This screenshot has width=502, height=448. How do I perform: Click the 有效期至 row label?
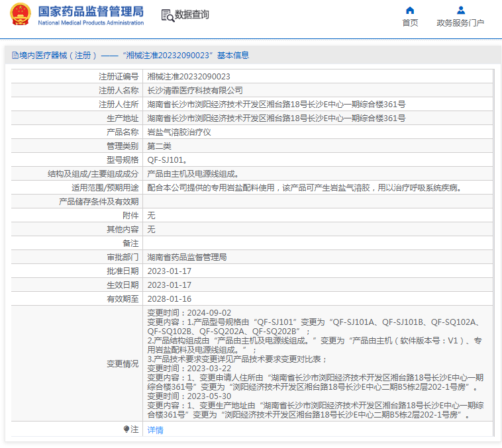click(x=123, y=299)
